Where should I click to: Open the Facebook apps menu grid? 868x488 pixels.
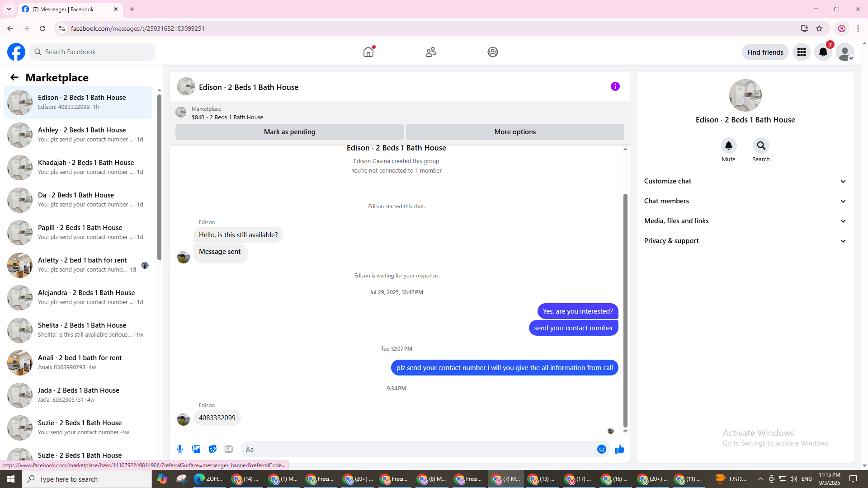pos(802,52)
